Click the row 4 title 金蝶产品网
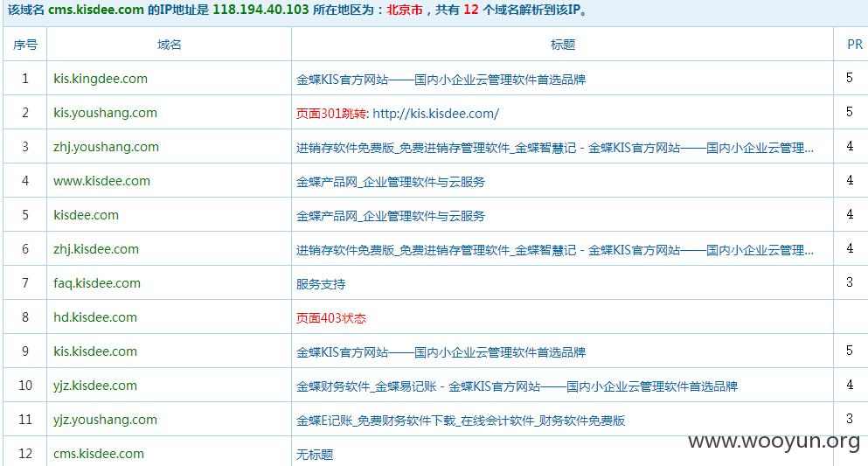Screen dimensions: 868x466 click(x=390, y=182)
